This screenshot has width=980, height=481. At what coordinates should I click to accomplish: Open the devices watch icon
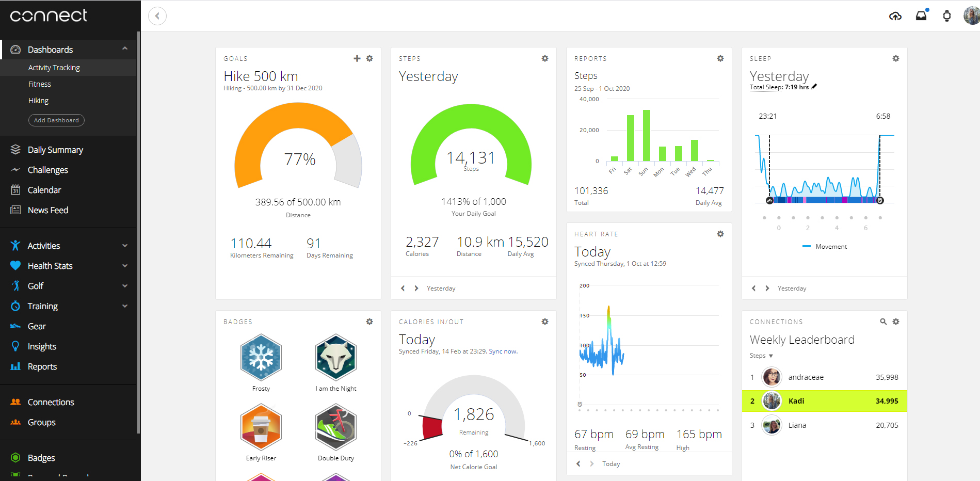(947, 16)
